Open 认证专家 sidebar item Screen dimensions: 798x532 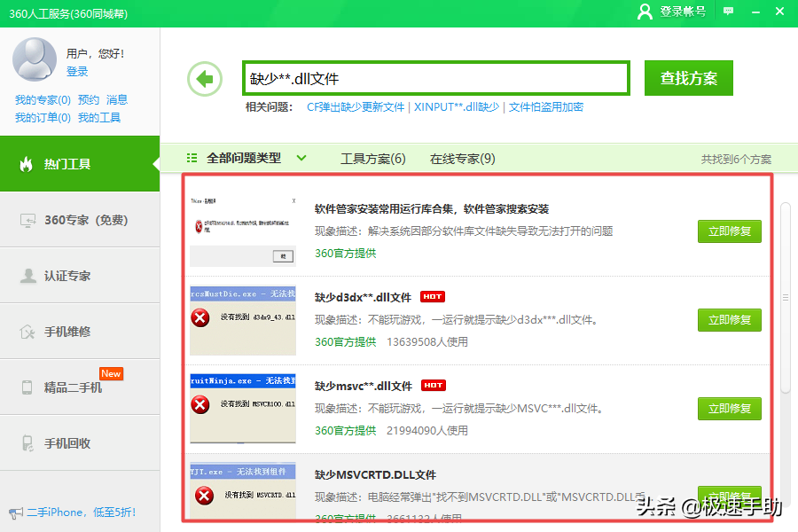[x=80, y=276]
